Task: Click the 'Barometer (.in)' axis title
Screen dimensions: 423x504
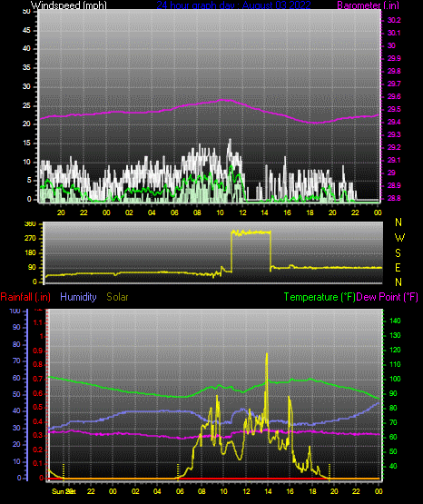Action: [x=368, y=5]
